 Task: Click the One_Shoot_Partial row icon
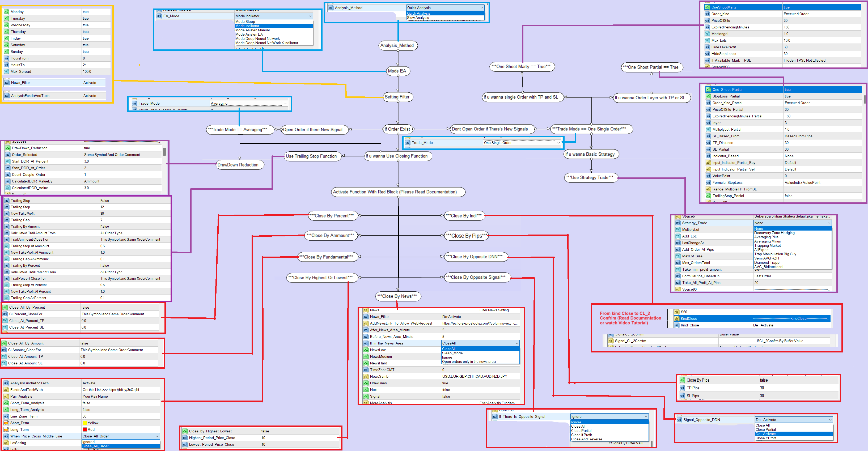coord(708,90)
